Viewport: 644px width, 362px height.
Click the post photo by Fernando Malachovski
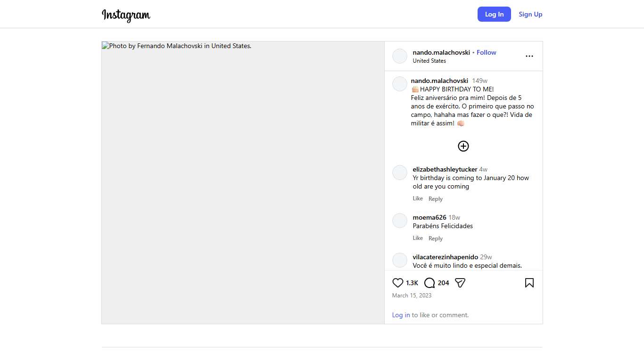tap(243, 182)
